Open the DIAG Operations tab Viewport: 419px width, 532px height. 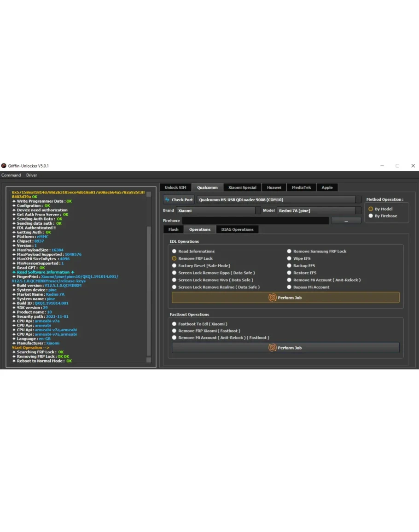tap(237, 229)
